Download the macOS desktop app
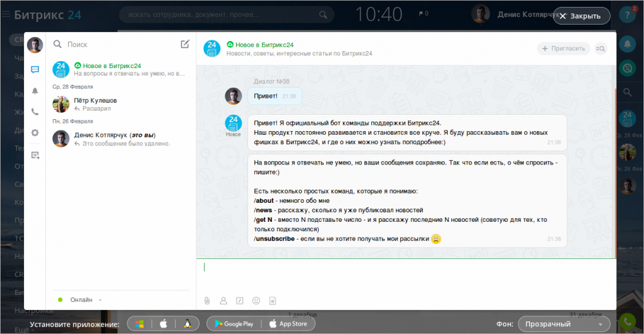The width and height of the screenshot is (644, 334). [x=164, y=324]
